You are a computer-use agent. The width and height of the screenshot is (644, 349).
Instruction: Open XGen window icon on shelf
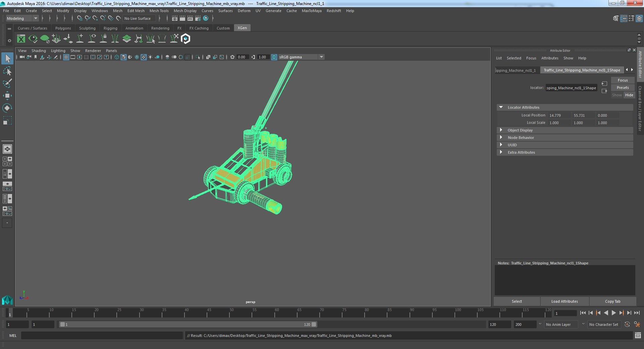tap(21, 39)
